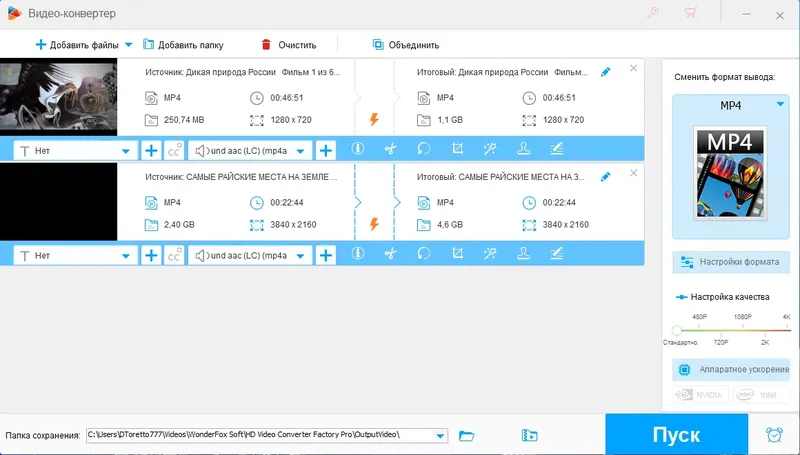Toggle NVIDIA acceleration option
800x455 pixels.
(701, 395)
